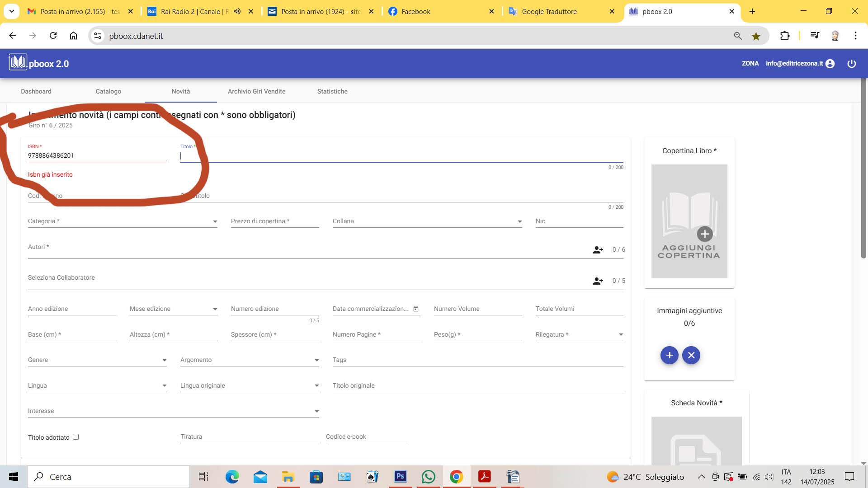This screenshot has height=488, width=868.
Task: Click the add author icon in Autori row
Action: [x=598, y=250]
